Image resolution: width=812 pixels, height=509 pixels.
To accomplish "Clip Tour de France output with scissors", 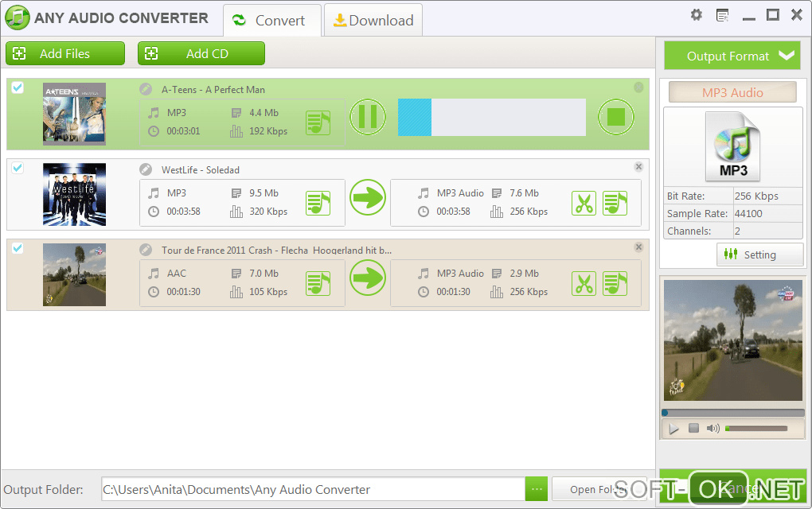I will coord(584,283).
